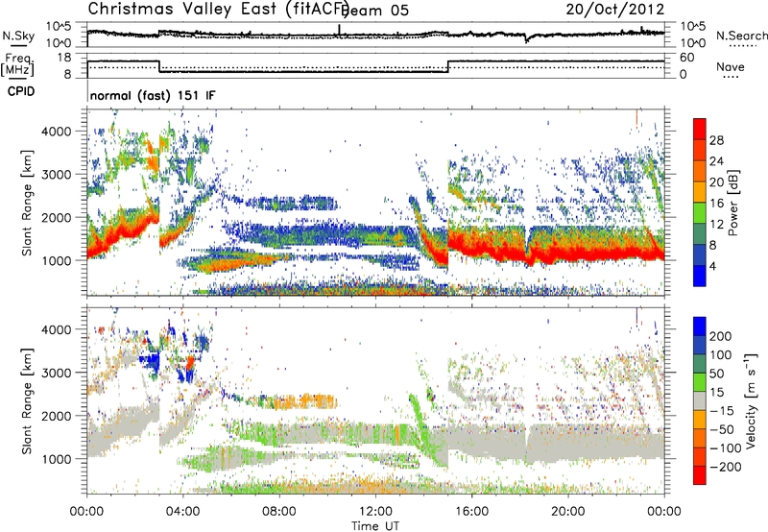Click the 'N.Sky' legend label
Image resolution: width=768 pixels, height=532 pixels.
(x=18, y=36)
